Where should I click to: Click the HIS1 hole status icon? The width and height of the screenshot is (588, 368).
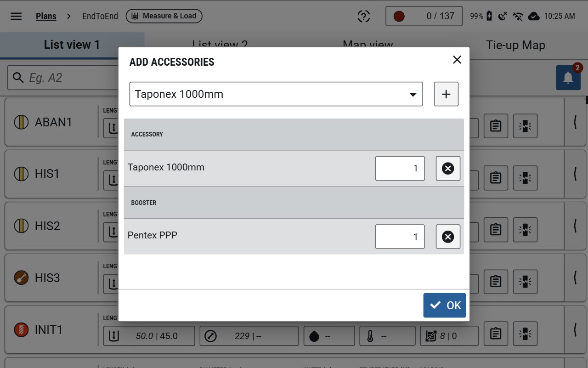click(21, 174)
